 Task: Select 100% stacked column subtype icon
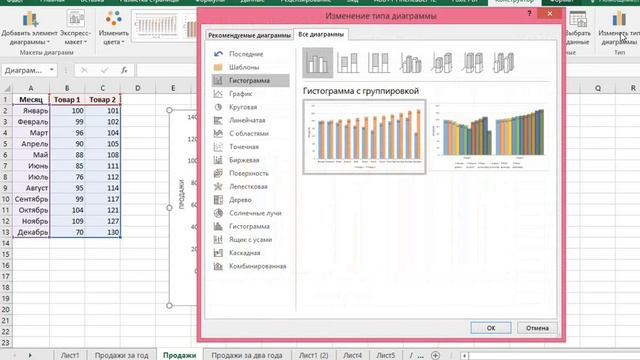379,63
